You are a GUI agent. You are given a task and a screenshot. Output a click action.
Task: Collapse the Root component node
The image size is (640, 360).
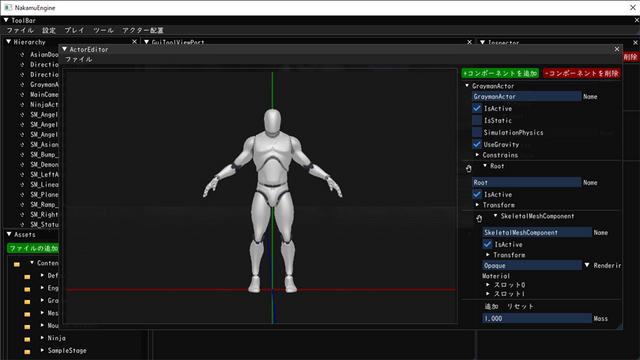[485, 166]
